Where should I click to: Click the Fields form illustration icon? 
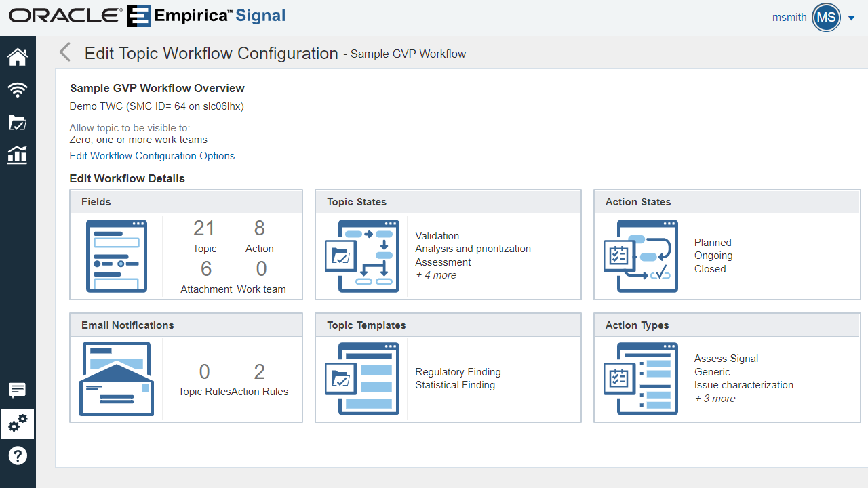pyautogui.click(x=117, y=256)
